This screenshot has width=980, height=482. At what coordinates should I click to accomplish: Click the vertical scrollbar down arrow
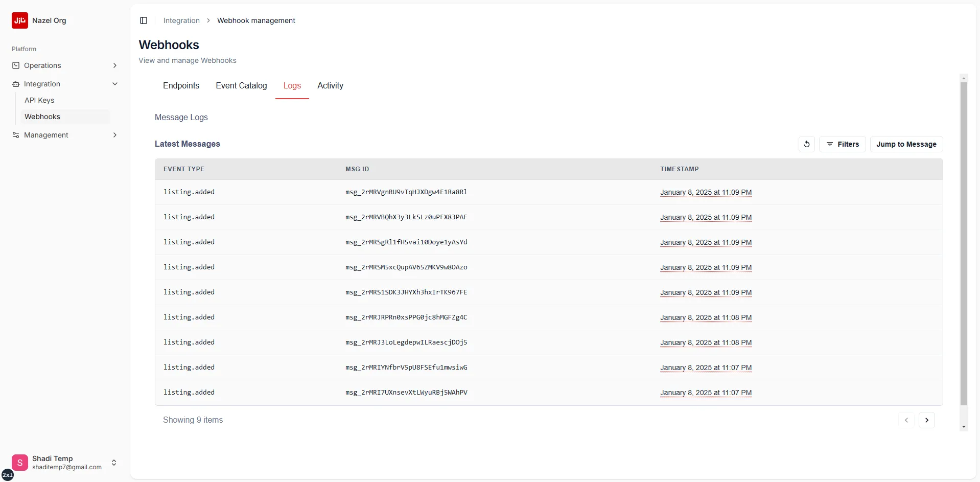click(x=964, y=426)
